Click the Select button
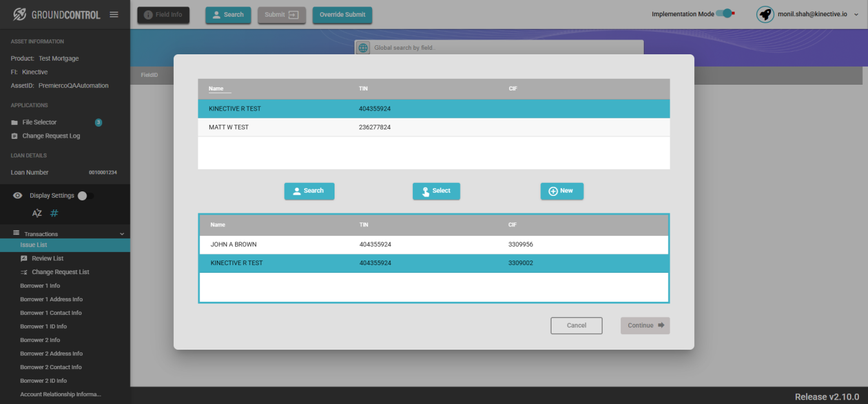868x404 pixels. (437, 191)
